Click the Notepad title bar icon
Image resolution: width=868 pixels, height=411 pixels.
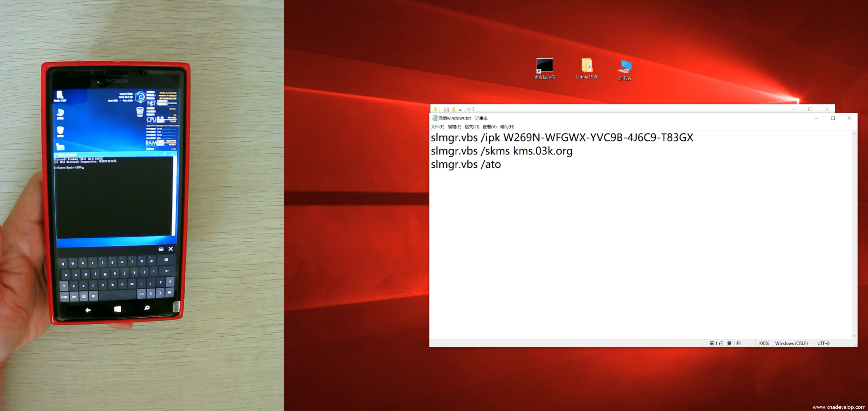(x=435, y=118)
